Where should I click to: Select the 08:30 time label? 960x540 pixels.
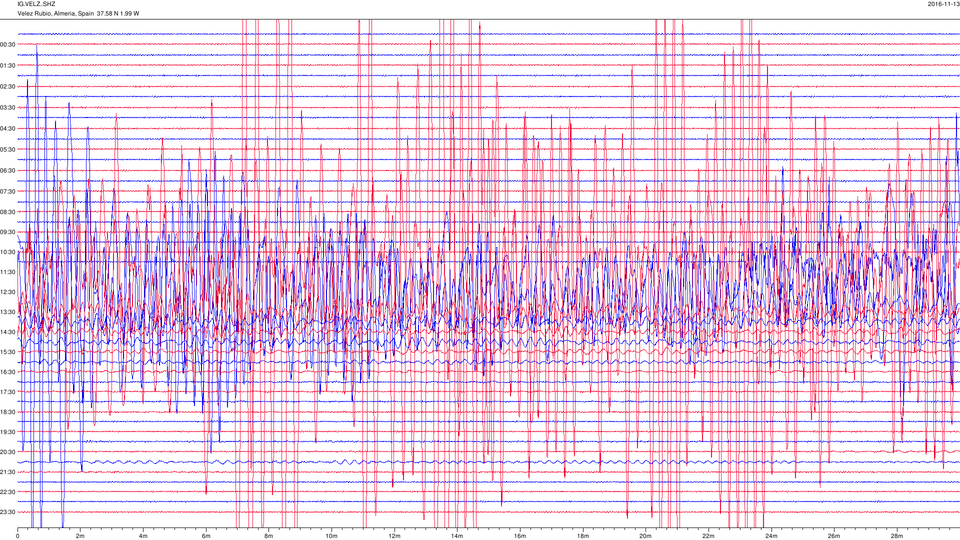(x=7, y=212)
